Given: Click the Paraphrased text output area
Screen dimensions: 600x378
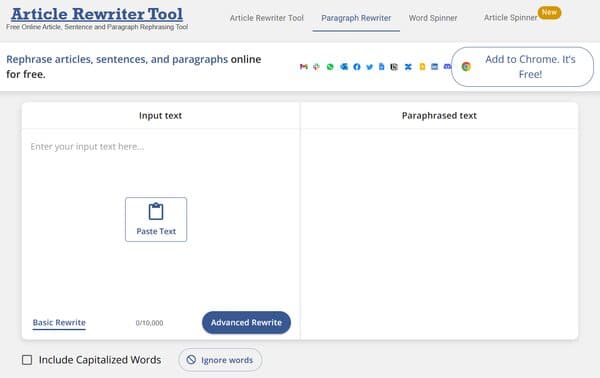Looking at the screenshot, I should (x=439, y=233).
